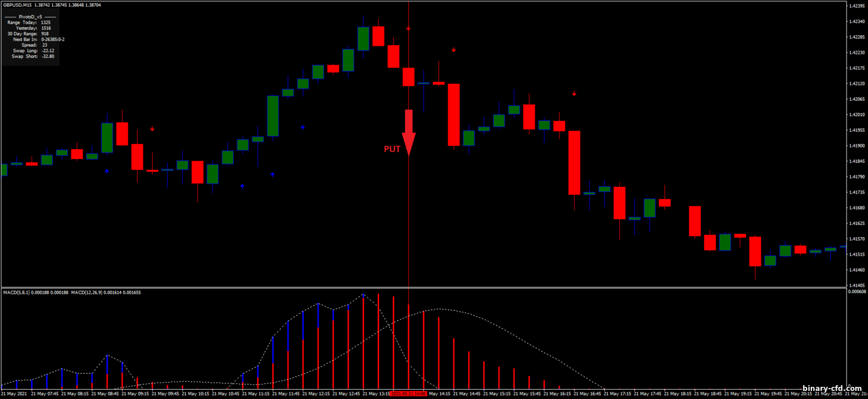
Task: Click the 0.000608 MACD scale value
Action: click(856, 291)
